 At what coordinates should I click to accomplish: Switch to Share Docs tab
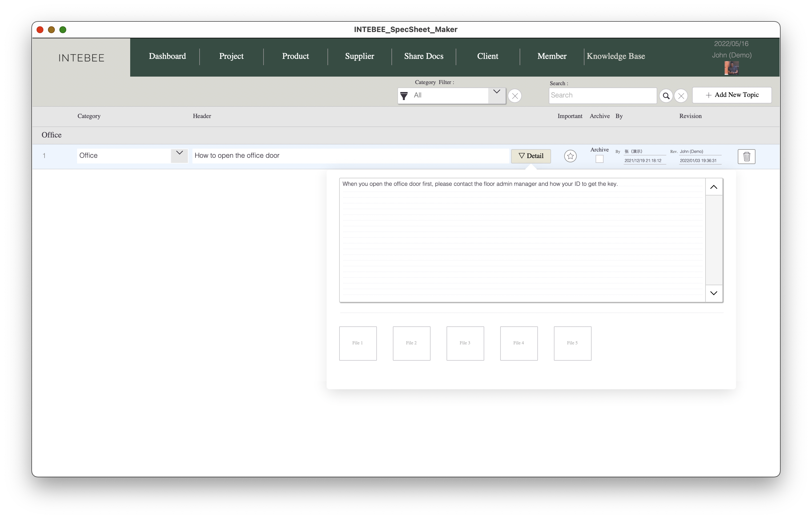[x=423, y=56]
